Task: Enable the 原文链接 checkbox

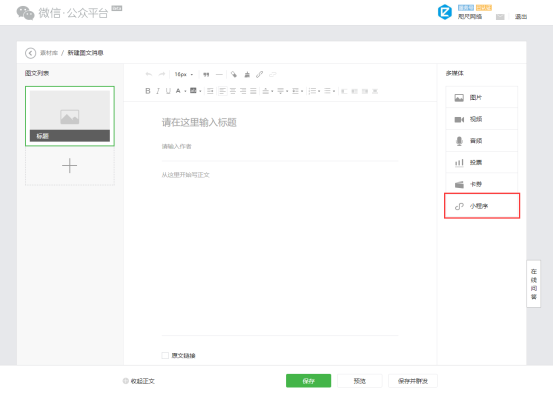Action: point(165,355)
